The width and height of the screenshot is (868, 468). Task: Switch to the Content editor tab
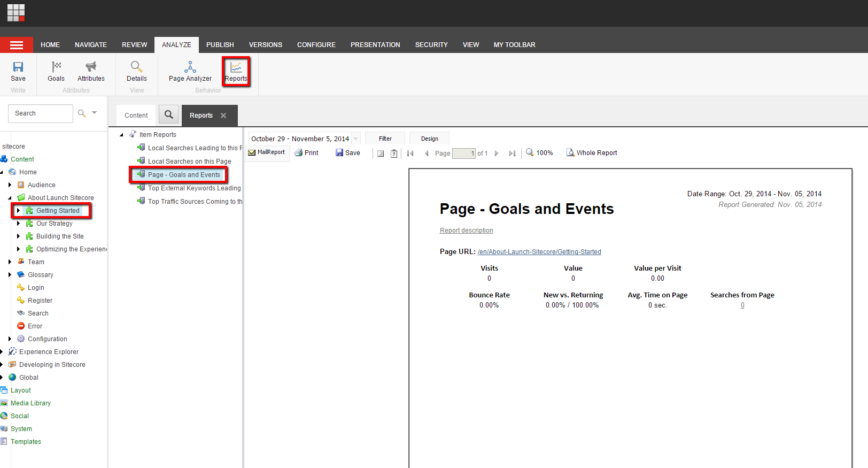point(136,116)
